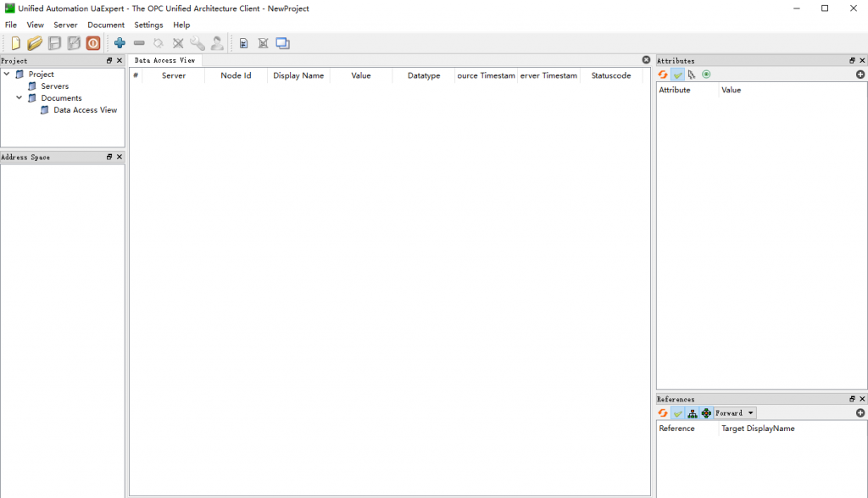
Task: Click the green circle icon in Attributes panel
Action: coord(706,75)
